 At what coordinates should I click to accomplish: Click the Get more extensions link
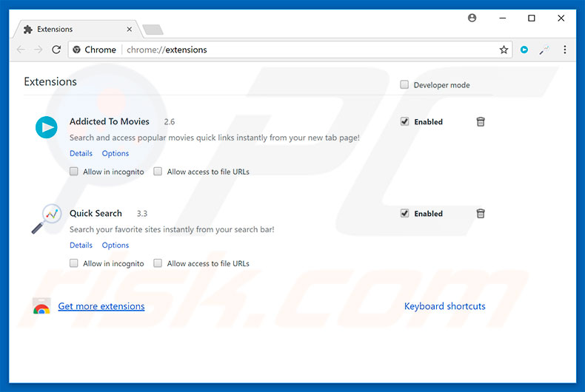click(101, 306)
